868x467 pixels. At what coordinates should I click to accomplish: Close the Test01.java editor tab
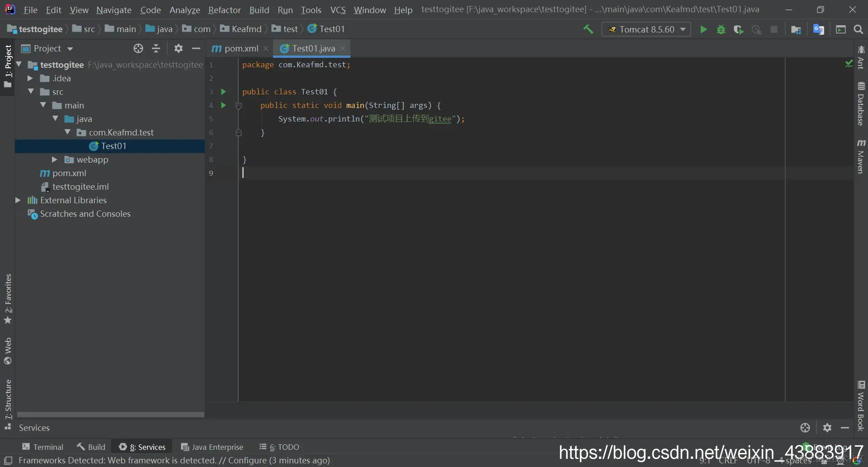(x=343, y=48)
